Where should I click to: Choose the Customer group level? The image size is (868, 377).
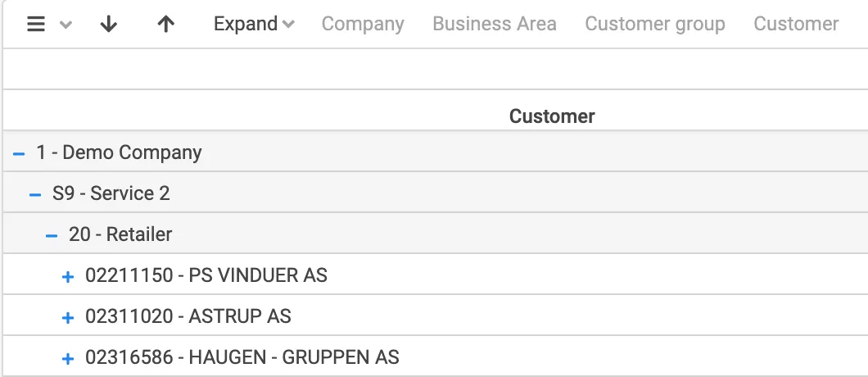tap(655, 25)
